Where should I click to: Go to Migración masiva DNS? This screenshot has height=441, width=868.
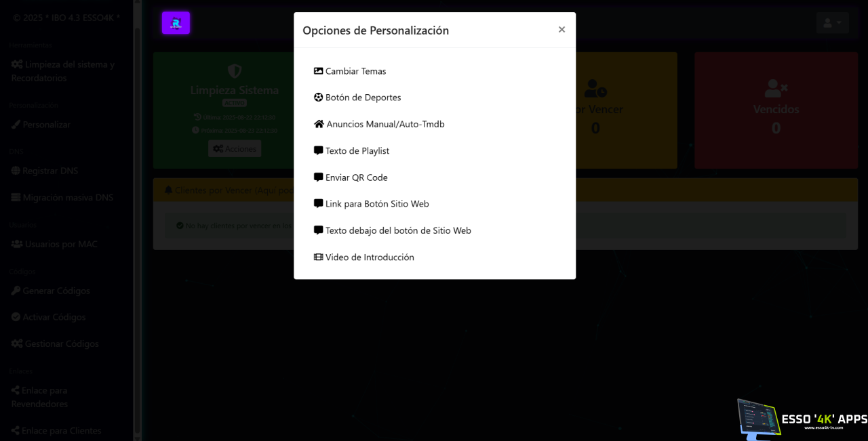(x=68, y=198)
